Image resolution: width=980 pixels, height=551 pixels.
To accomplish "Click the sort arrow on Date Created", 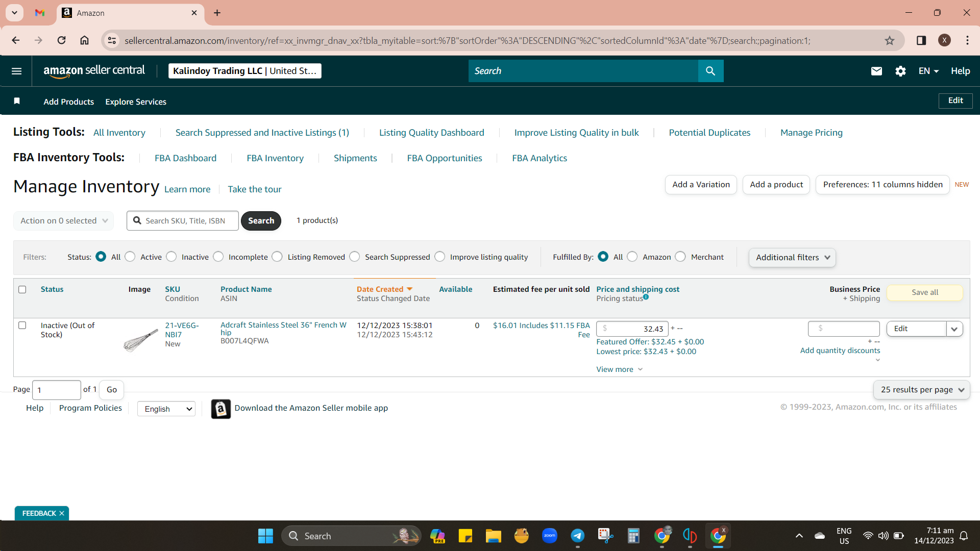I will pyautogui.click(x=409, y=289).
